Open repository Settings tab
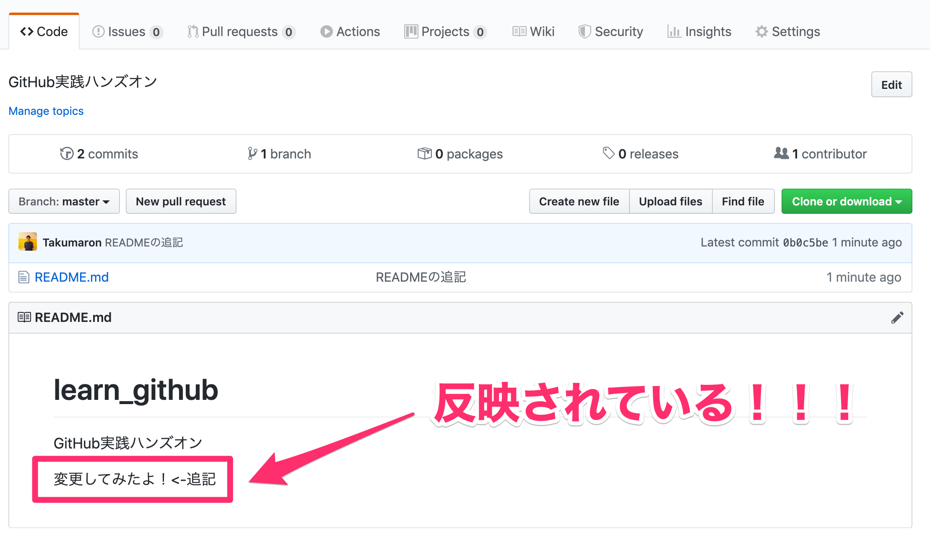The height and width of the screenshot is (560, 930). point(787,31)
